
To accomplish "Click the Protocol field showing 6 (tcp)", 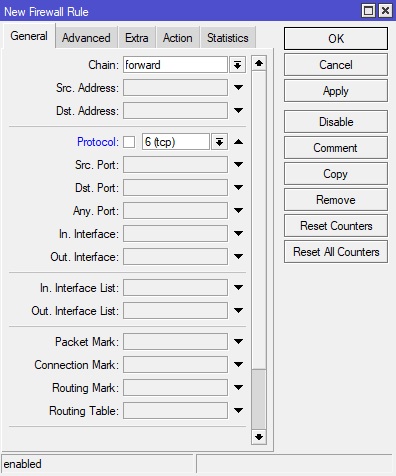I will [176, 142].
